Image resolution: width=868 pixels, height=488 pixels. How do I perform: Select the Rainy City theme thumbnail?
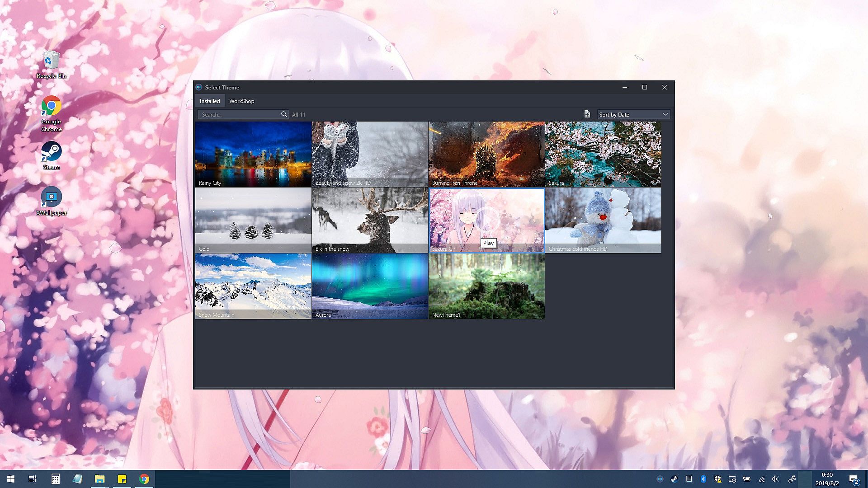[253, 154]
